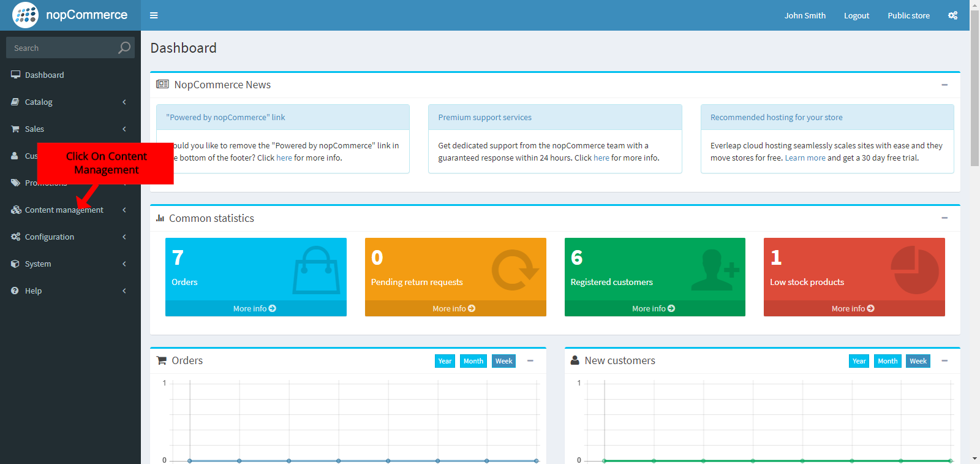Click the page vertical scrollbar thumb
980x464 pixels.
[x=974, y=89]
